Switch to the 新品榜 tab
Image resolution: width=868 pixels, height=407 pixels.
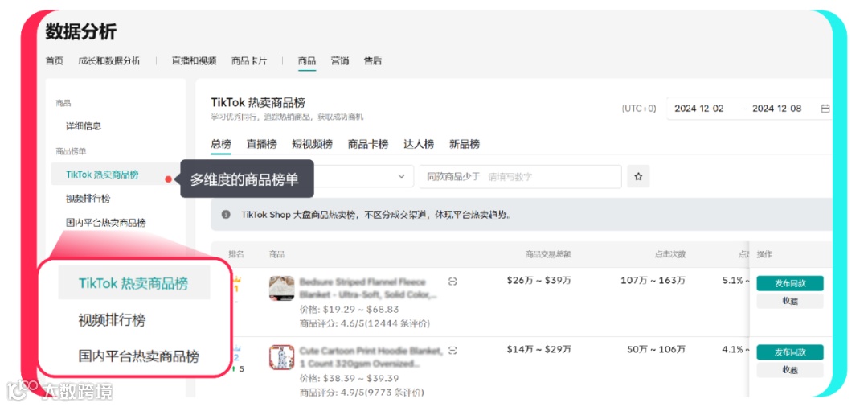point(465,145)
